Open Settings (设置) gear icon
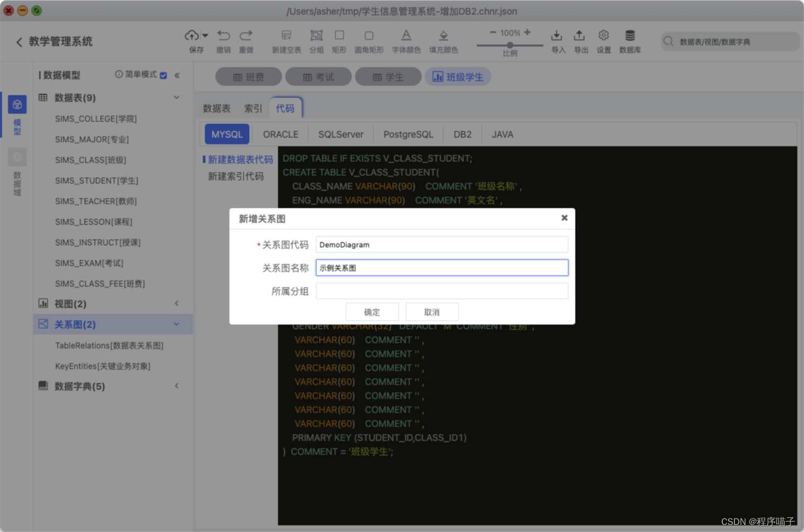 [x=604, y=35]
